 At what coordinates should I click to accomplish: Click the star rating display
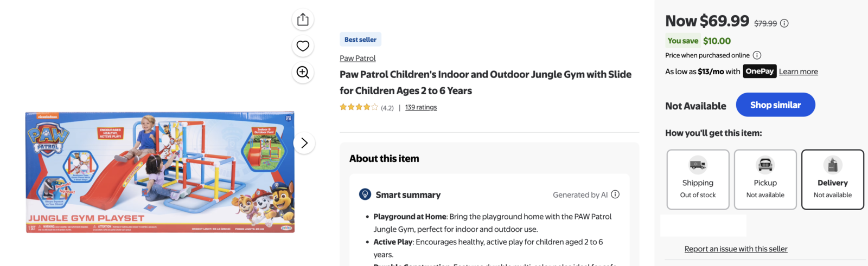coord(359,107)
